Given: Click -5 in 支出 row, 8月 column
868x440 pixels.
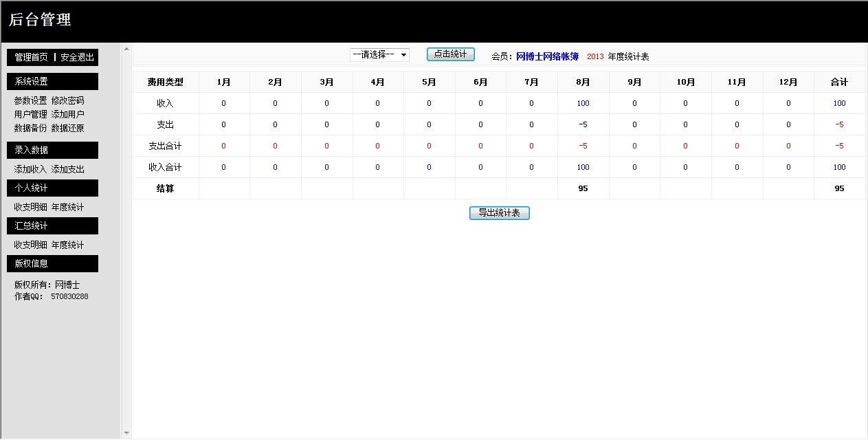Looking at the screenshot, I should click(583, 124).
